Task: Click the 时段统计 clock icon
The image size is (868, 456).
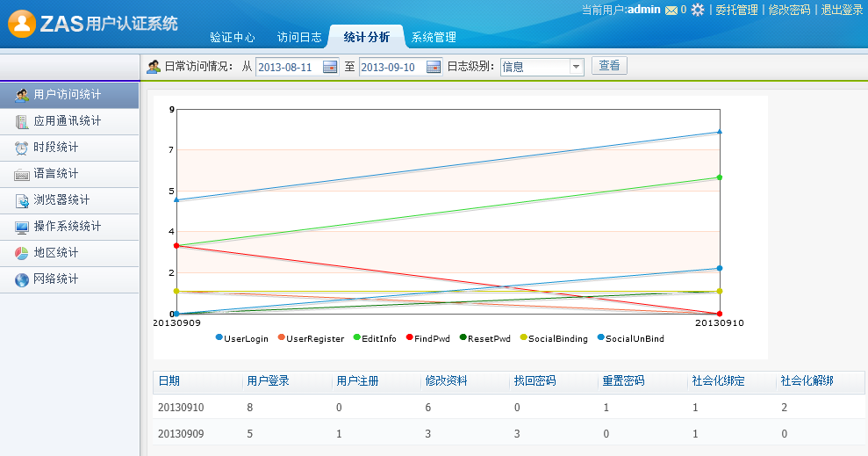Action: click(22, 148)
